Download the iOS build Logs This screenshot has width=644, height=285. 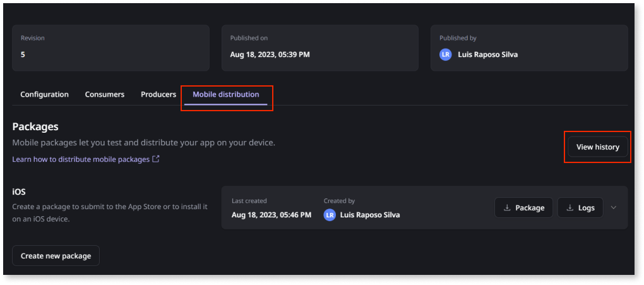tap(580, 208)
